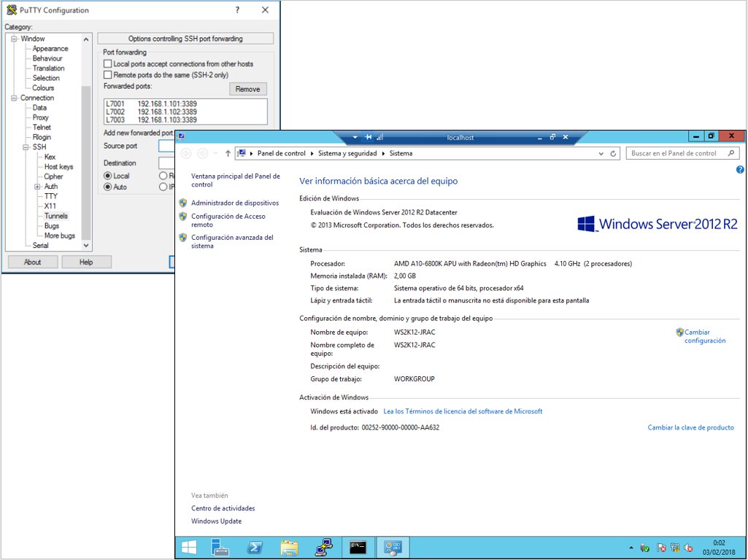
Task: Select the Control Panel taskbar icon
Action: [x=393, y=548]
